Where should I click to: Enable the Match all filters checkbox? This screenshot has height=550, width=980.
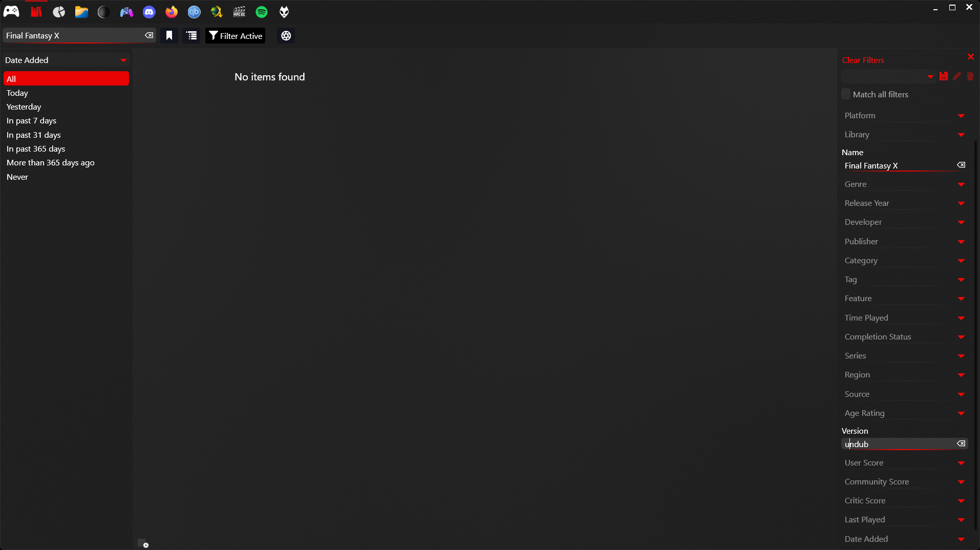pyautogui.click(x=845, y=94)
